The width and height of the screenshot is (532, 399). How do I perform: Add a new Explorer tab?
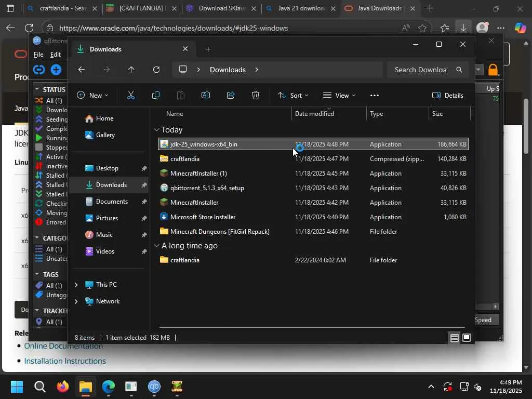click(x=208, y=49)
